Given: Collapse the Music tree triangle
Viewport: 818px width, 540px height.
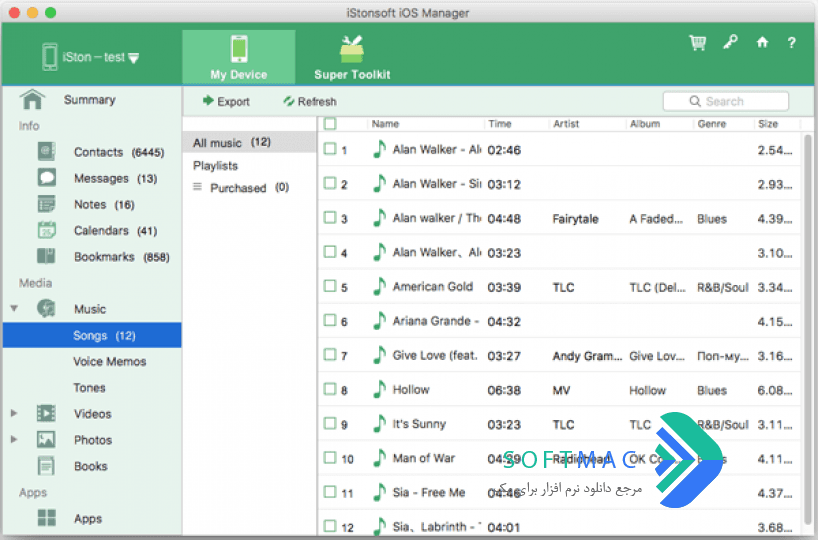Looking at the screenshot, I should coord(14,308).
